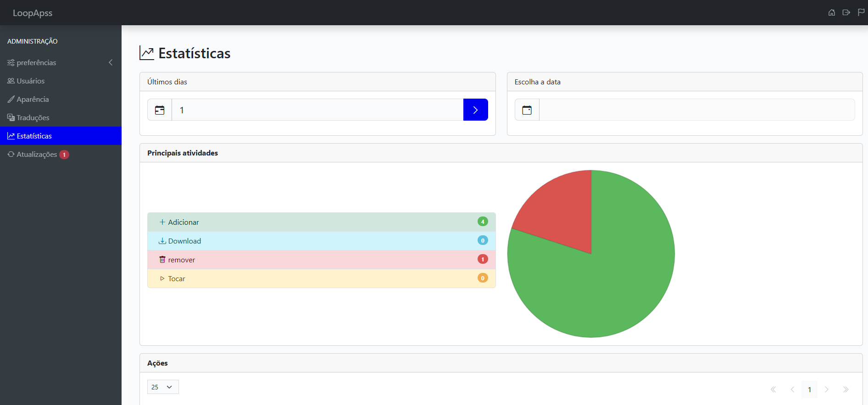Select Traduções sidebar item
Screen dimensions: 868x405
pos(33,117)
